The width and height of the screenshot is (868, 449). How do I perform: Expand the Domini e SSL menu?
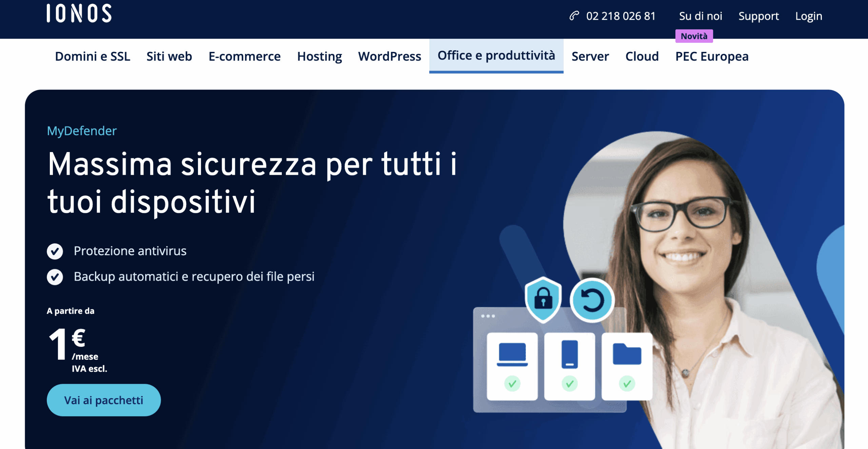[x=93, y=56]
